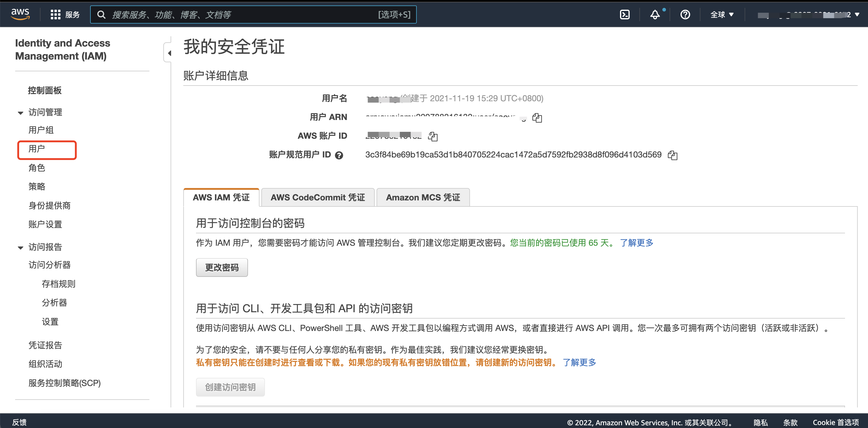
Task: Copy the AWS account ID
Action: point(433,136)
